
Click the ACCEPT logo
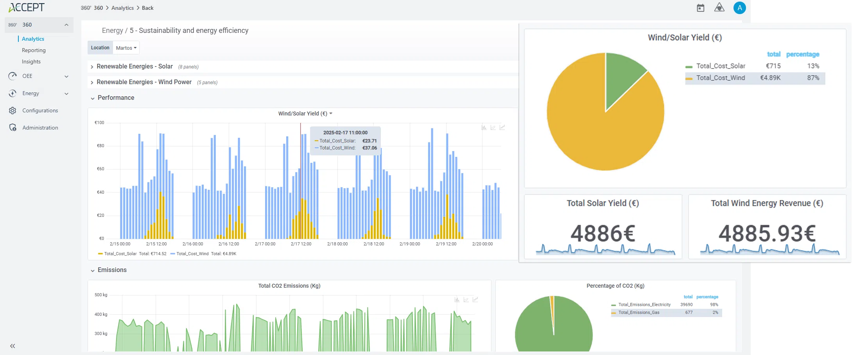click(27, 7)
